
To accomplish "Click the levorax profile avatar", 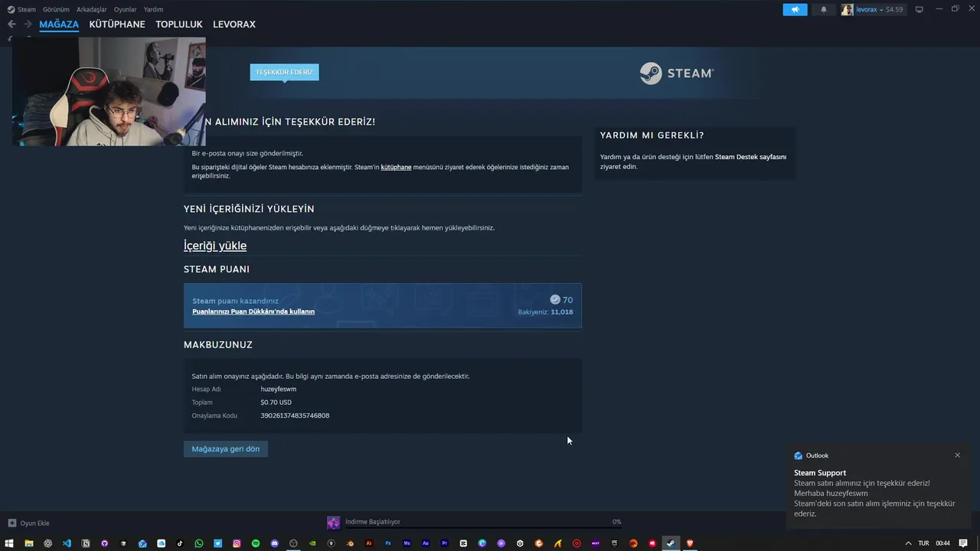I will 847,9.
